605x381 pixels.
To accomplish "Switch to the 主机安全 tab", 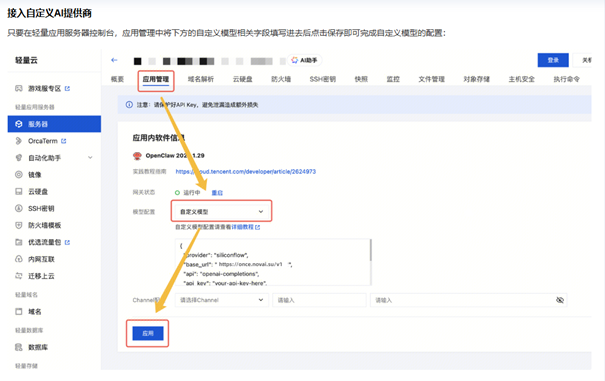I will tap(522, 79).
